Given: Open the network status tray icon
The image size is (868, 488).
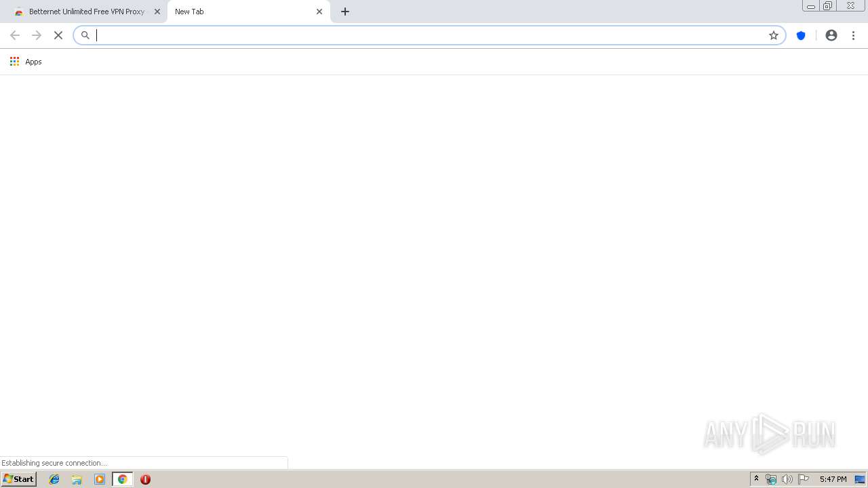Looking at the screenshot, I should [x=771, y=479].
